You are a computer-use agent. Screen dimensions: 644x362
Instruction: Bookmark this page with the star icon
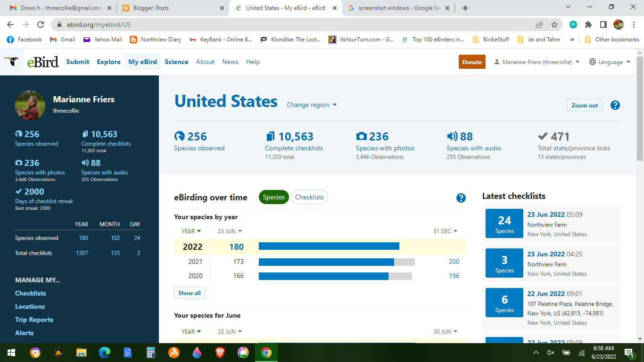tap(554, 25)
